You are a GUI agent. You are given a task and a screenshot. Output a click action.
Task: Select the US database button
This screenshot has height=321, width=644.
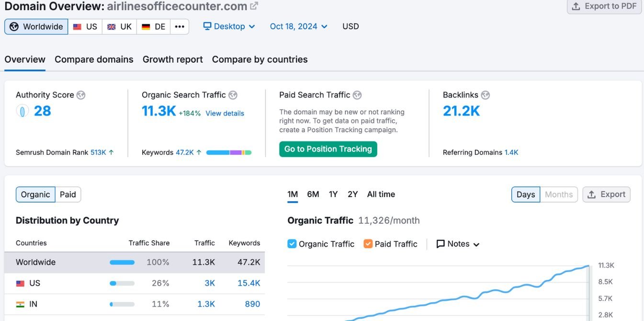[x=85, y=27]
